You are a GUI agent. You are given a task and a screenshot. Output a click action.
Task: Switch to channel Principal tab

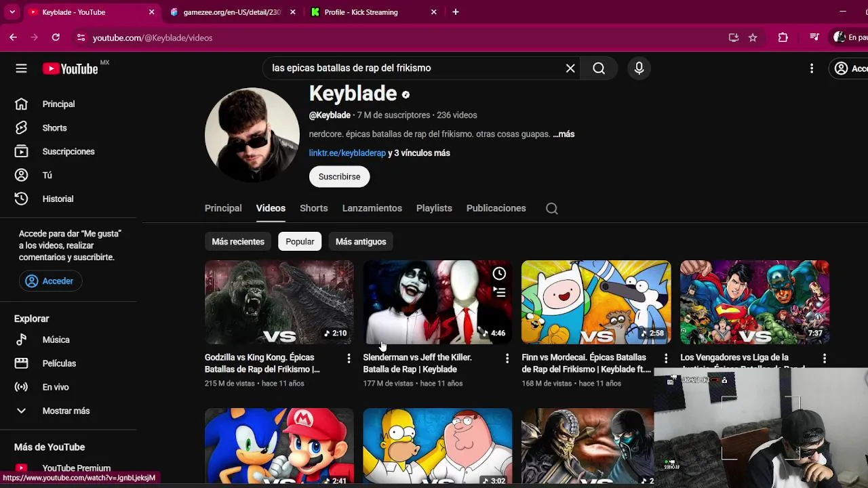point(223,209)
